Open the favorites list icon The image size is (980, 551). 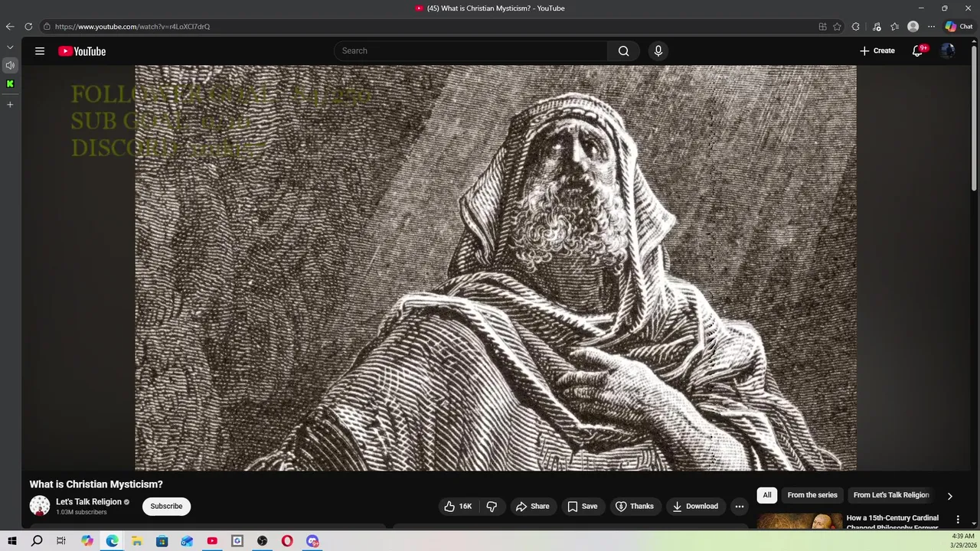tap(895, 27)
